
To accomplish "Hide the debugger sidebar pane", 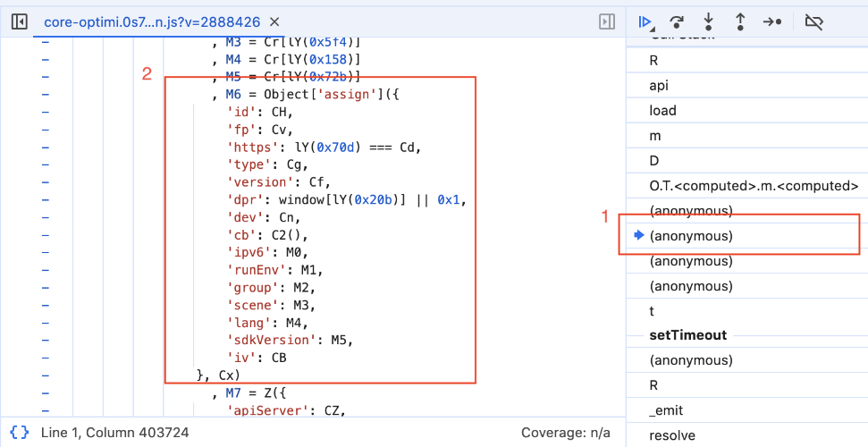I will point(606,21).
